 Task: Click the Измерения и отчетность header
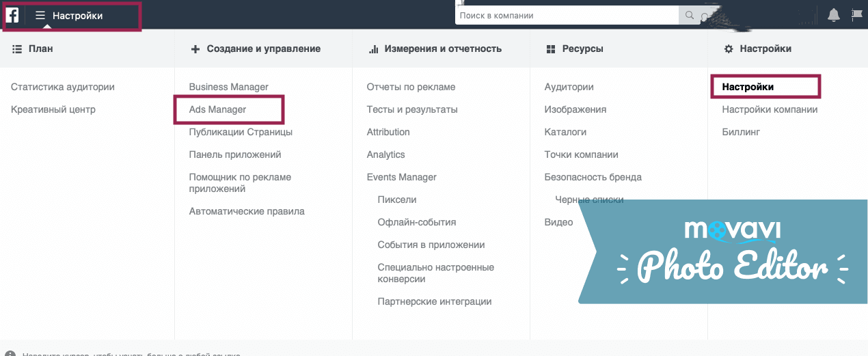tap(435, 49)
